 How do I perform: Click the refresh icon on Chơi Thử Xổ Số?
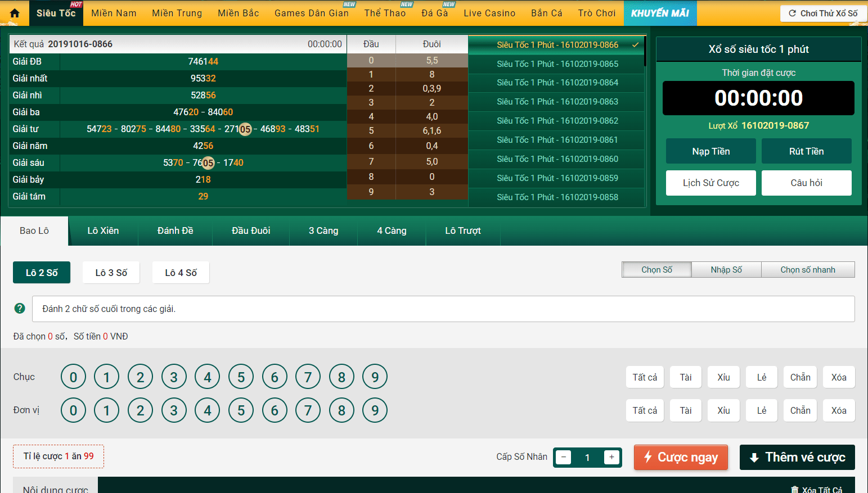792,13
